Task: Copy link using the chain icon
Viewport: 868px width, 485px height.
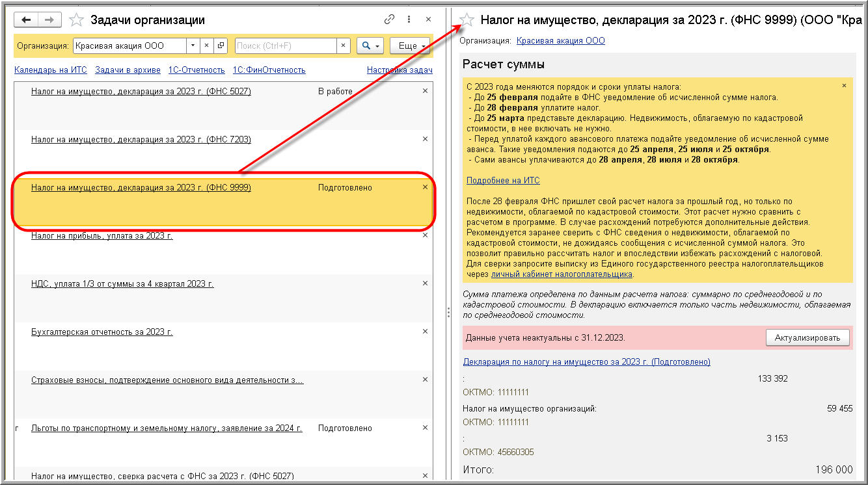Action: (389, 20)
